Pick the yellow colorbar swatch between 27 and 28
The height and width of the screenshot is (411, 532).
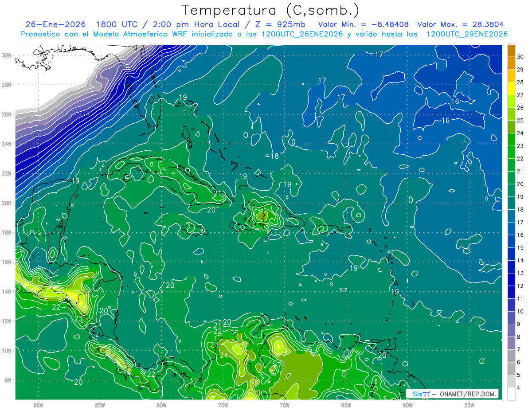click(512, 89)
